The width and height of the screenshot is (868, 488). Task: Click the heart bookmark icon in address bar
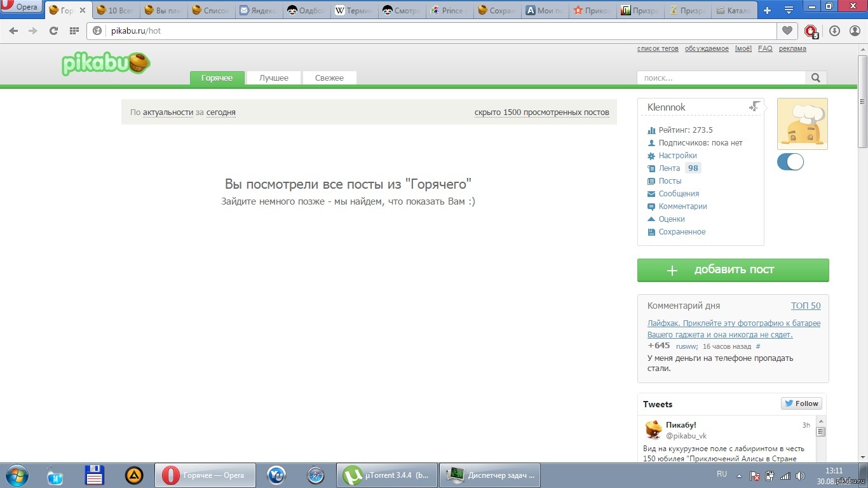[787, 30]
